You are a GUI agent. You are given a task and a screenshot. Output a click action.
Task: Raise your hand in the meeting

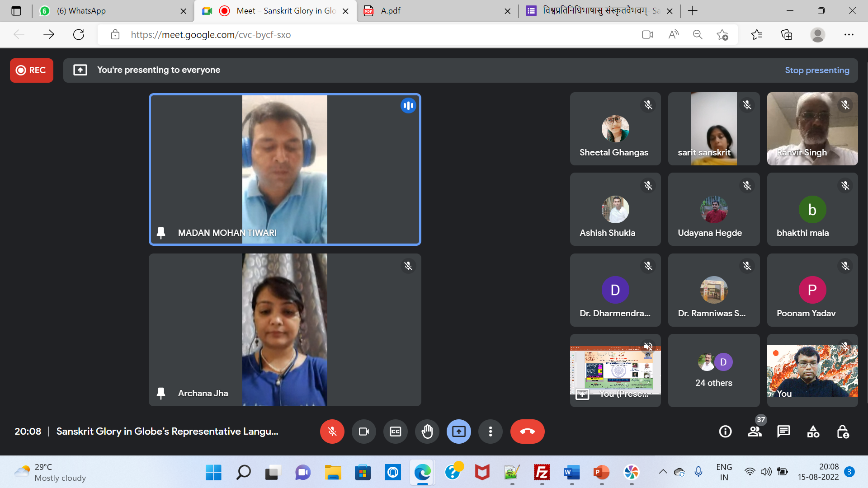427,432
